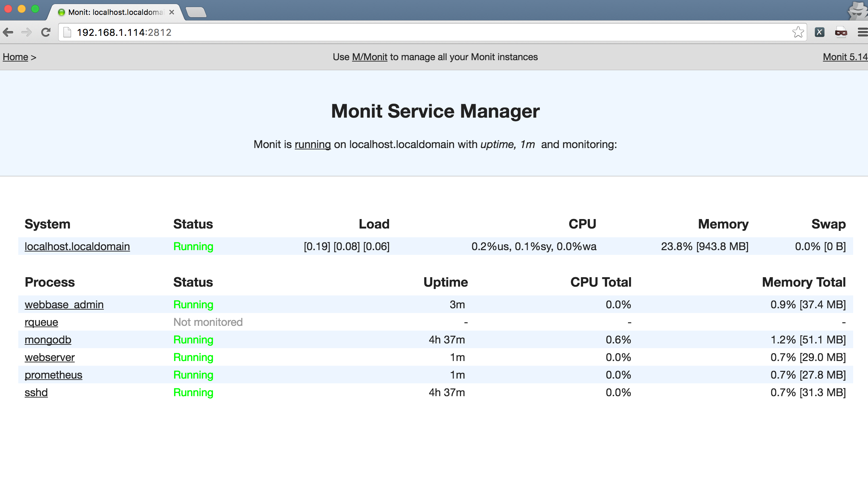Open the webserver process page
Screen dimensions: 868x480
pos(49,357)
